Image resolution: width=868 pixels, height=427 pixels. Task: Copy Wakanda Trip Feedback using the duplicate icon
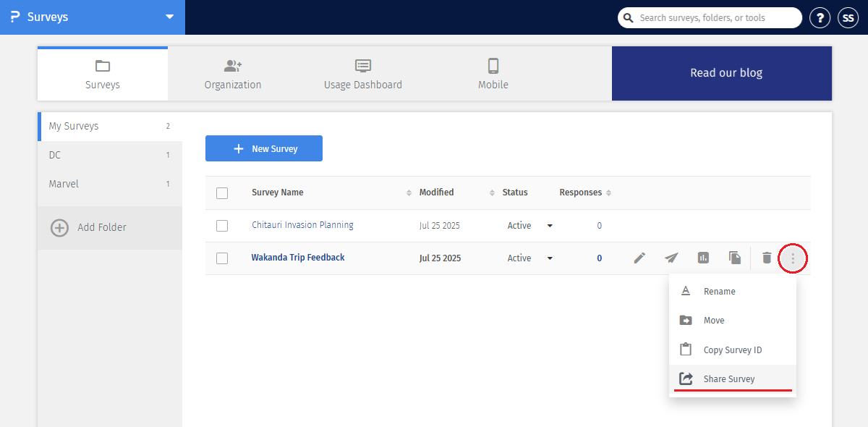[x=735, y=258]
